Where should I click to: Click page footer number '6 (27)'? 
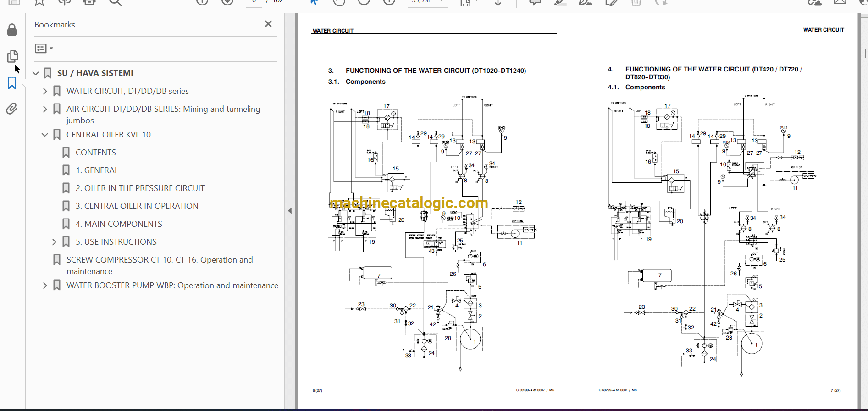point(317,390)
